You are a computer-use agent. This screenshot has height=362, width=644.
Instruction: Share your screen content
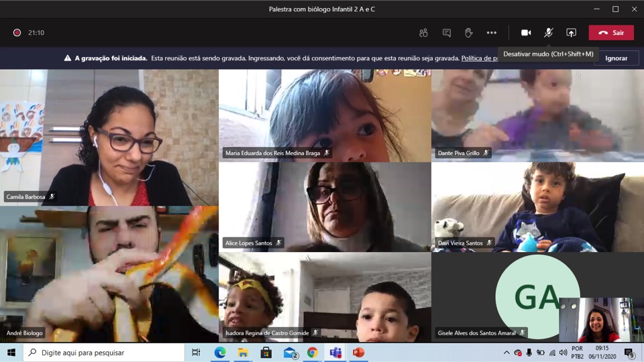click(571, 33)
